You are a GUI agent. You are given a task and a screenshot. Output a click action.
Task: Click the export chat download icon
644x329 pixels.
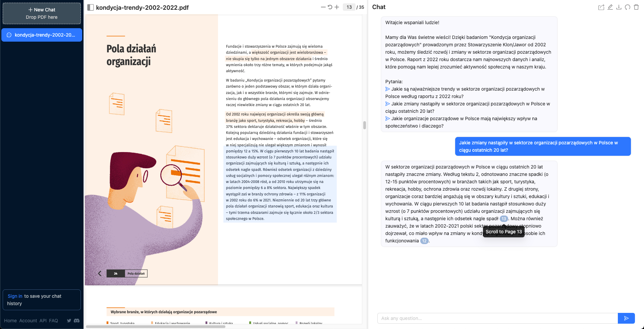[x=619, y=7]
